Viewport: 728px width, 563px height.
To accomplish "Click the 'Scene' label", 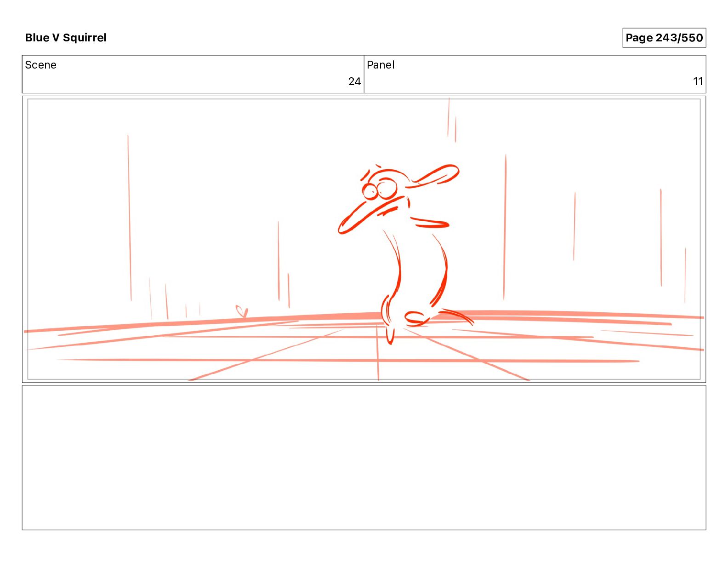I will [40, 65].
